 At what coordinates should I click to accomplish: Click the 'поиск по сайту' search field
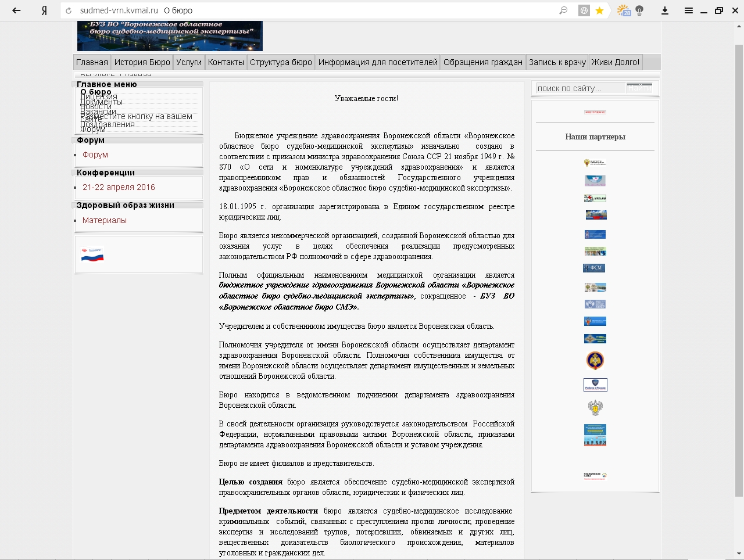pos(580,88)
